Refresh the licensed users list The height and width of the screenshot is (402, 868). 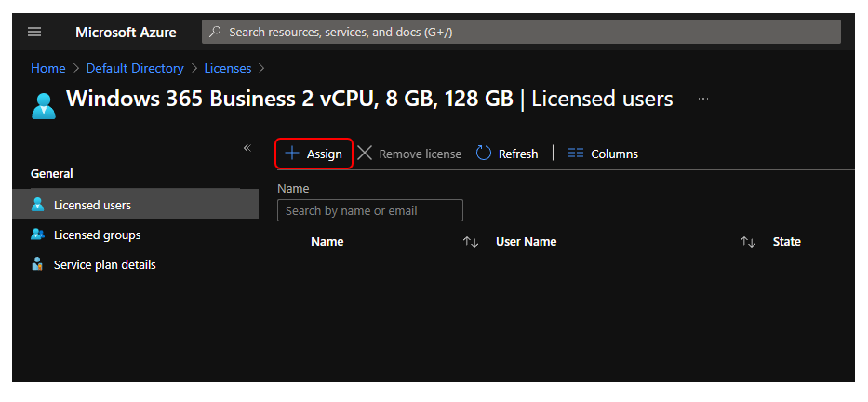coord(507,154)
